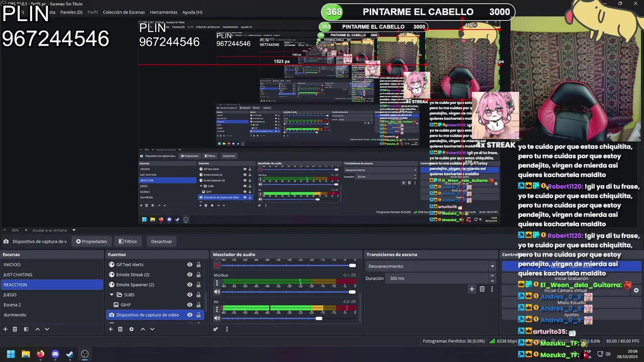Viewport: 644px width, 362px height.
Task: Add a configurable transition with plus
Action: click(471, 289)
